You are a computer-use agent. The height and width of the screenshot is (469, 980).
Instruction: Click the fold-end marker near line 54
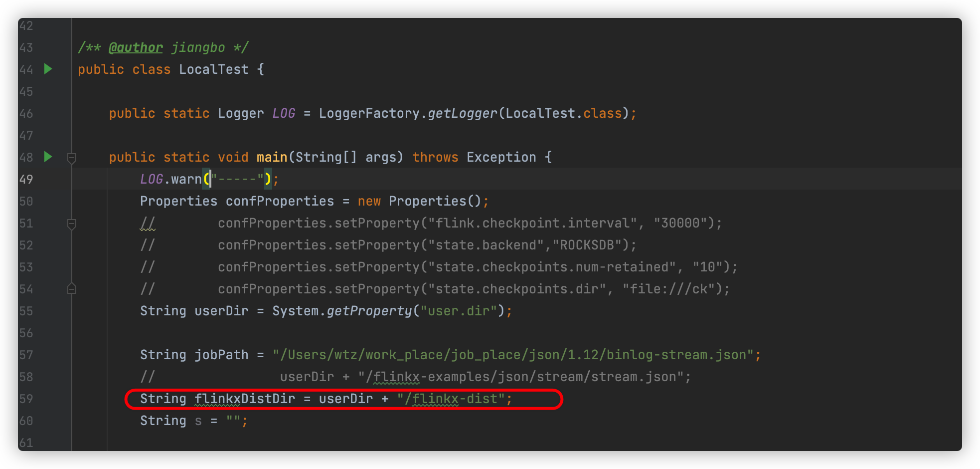(x=71, y=288)
